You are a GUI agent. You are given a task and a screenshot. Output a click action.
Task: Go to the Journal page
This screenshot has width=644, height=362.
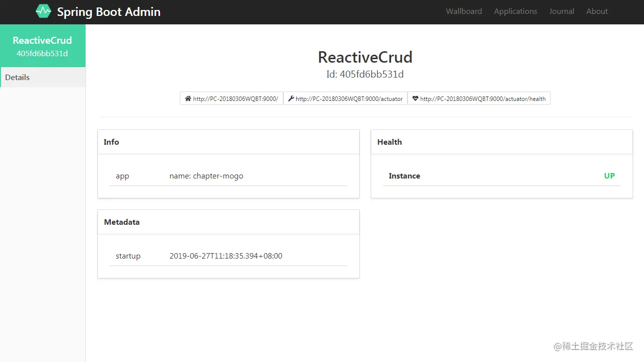pyautogui.click(x=562, y=11)
